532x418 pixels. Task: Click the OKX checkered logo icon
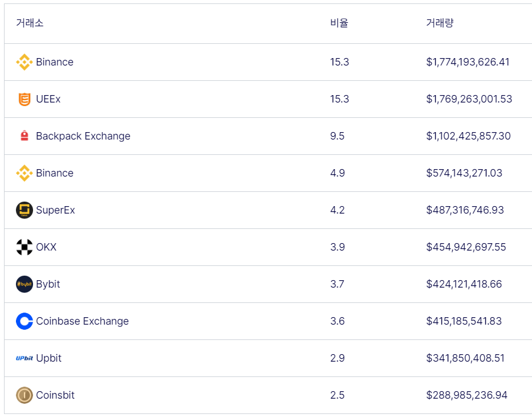point(24,247)
